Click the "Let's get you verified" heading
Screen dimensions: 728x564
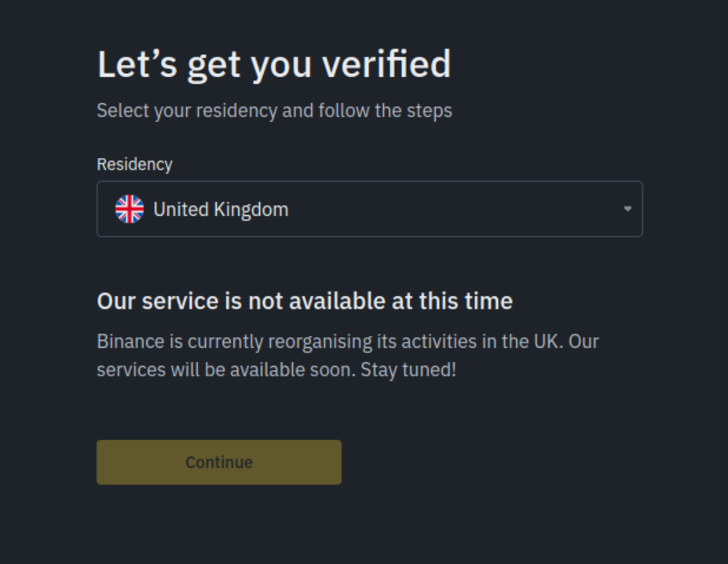[274, 64]
